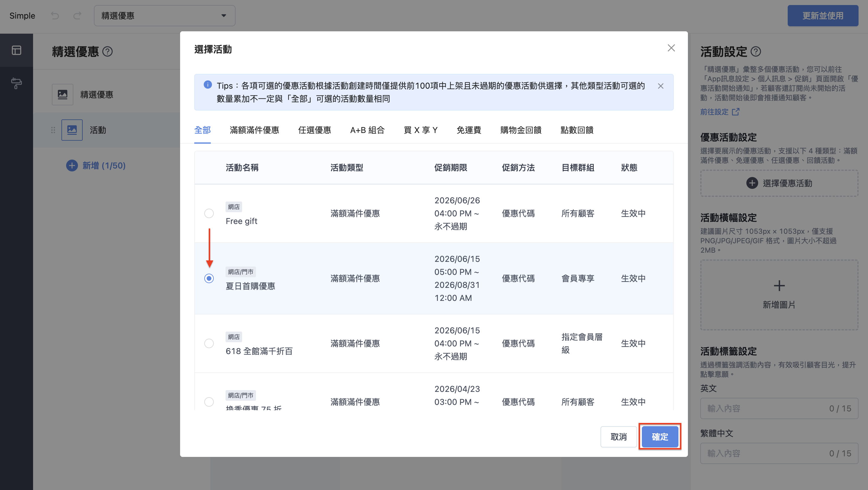Click the 新增圖片 upload area
Image resolution: width=868 pixels, height=490 pixels.
coord(779,295)
